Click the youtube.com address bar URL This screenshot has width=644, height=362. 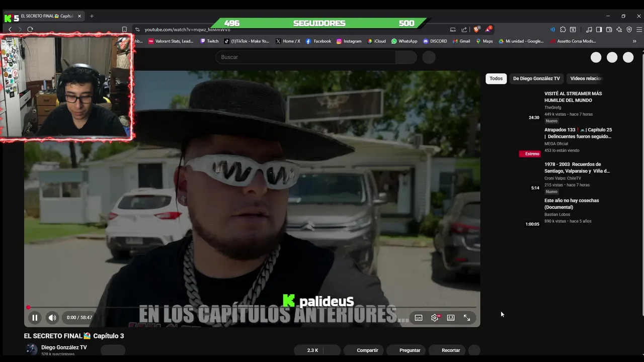188,30
